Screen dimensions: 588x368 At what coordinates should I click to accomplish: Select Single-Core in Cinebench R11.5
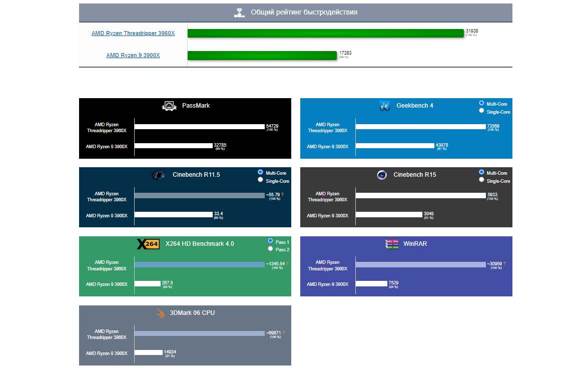click(x=260, y=180)
